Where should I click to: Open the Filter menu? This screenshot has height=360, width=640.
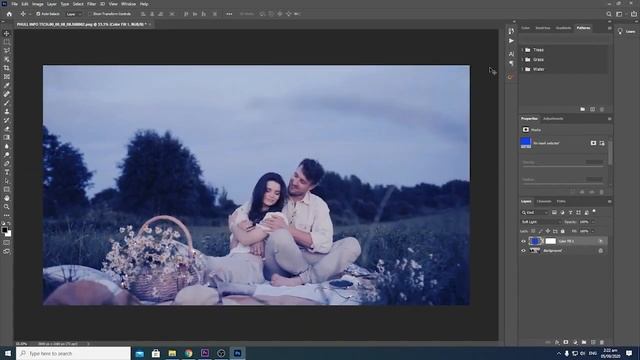[x=91, y=4]
